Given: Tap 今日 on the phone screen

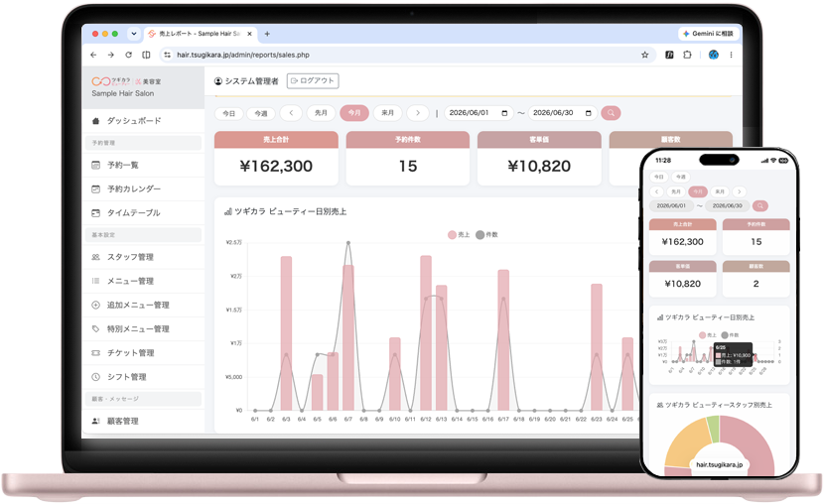Looking at the screenshot, I should click(x=659, y=177).
